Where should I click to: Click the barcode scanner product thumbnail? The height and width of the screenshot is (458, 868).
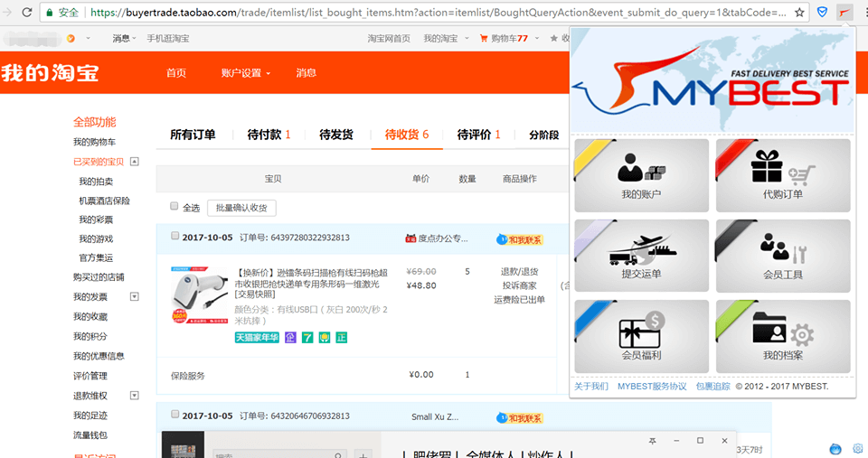click(200, 295)
